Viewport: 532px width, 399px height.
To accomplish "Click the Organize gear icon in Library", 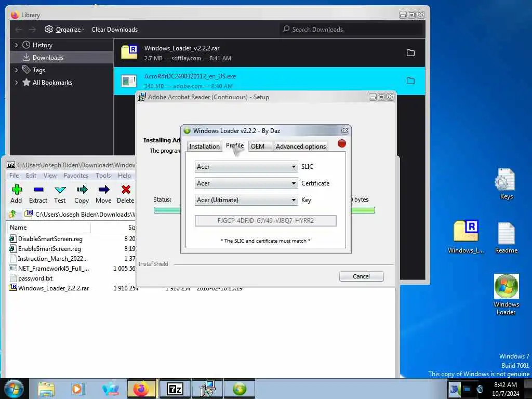I will pos(49,29).
